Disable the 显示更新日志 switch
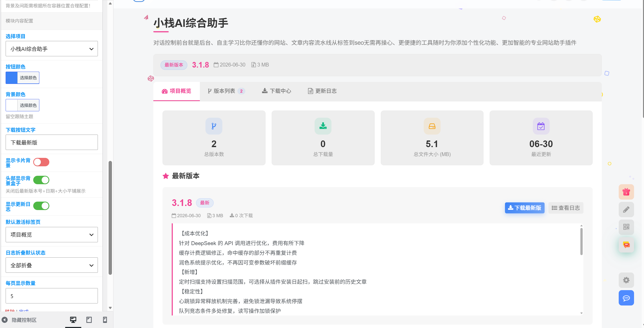644x328 pixels. (x=41, y=206)
